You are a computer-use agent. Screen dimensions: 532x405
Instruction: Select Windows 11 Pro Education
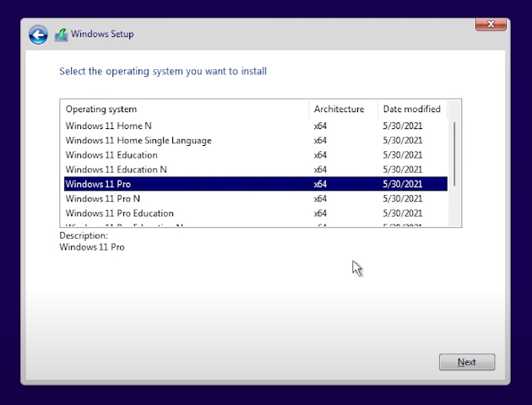[x=256, y=213]
